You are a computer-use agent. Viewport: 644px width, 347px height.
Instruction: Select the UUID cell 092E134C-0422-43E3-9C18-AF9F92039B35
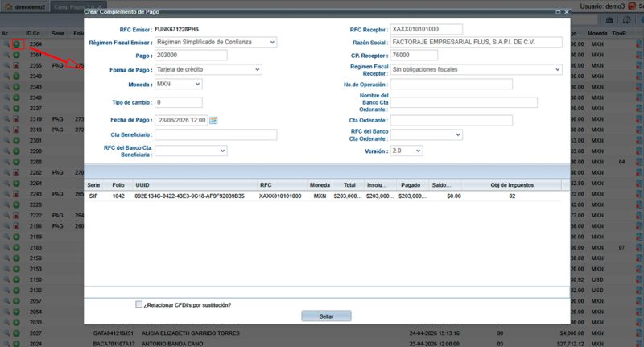189,196
